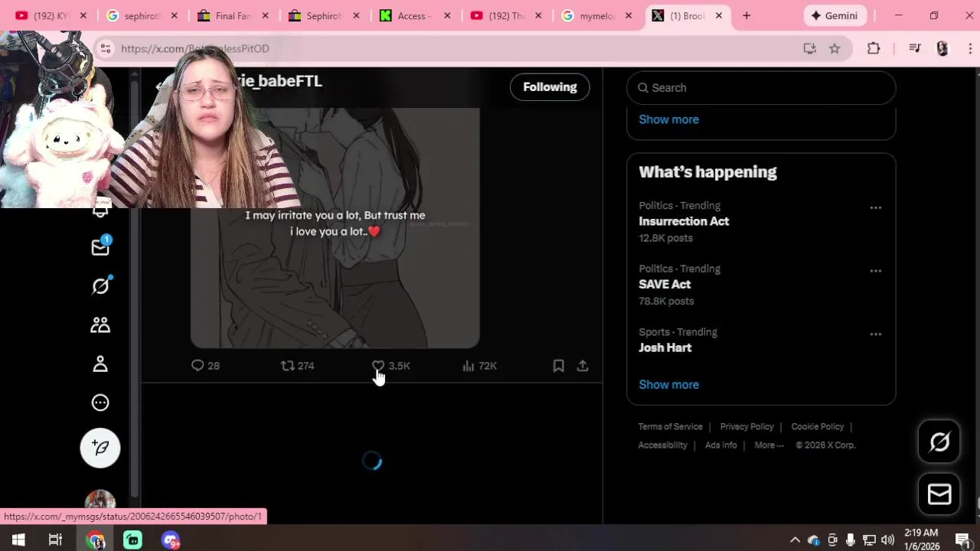980x551 pixels.
Task: Open Chrome profile avatar
Action: [942, 48]
